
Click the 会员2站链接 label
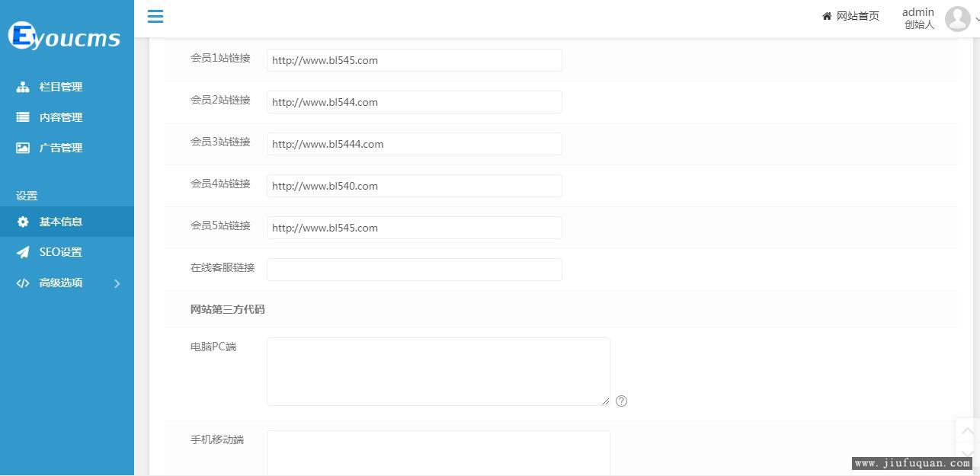[220, 100]
